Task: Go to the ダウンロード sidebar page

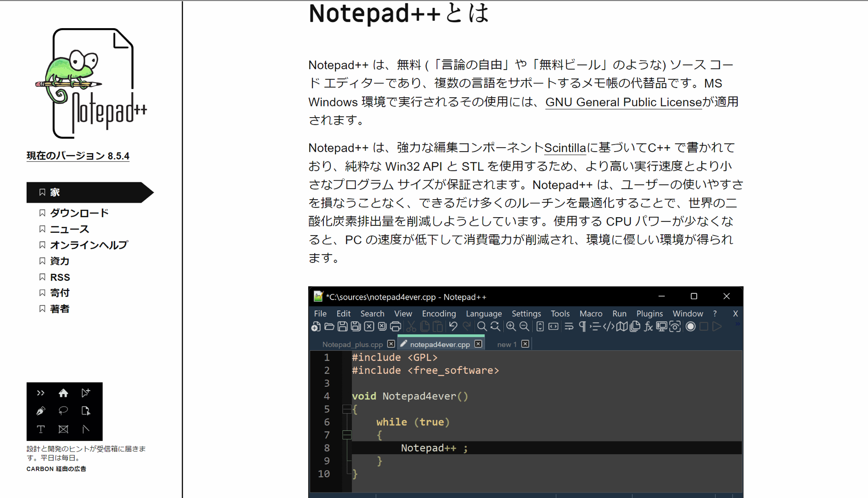Action: pos(79,213)
